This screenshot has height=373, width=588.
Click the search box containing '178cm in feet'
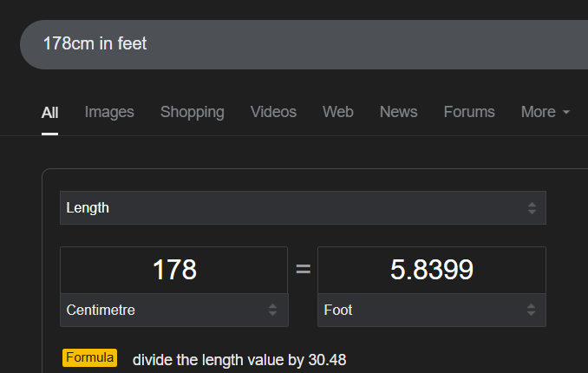(x=304, y=44)
